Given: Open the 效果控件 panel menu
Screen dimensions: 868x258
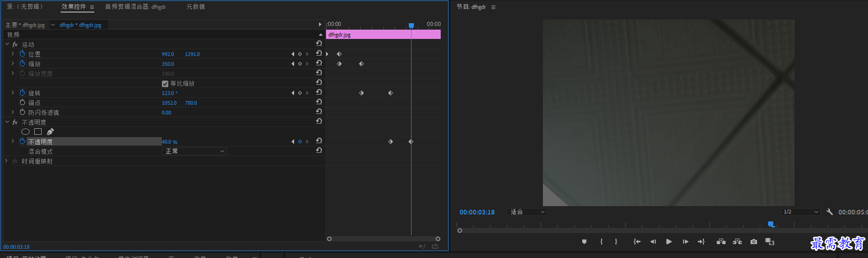Looking at the screenshot, I should (x=92, y=7).
